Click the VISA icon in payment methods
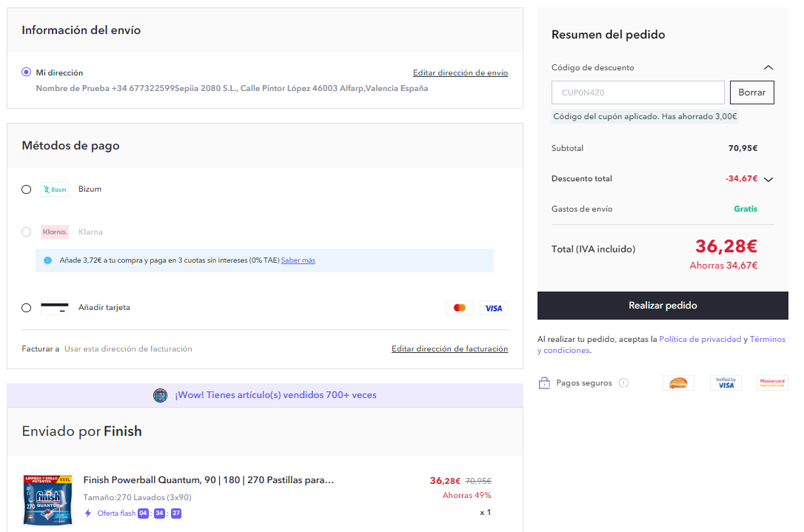804x532 pixels. (x=494, y=308)
